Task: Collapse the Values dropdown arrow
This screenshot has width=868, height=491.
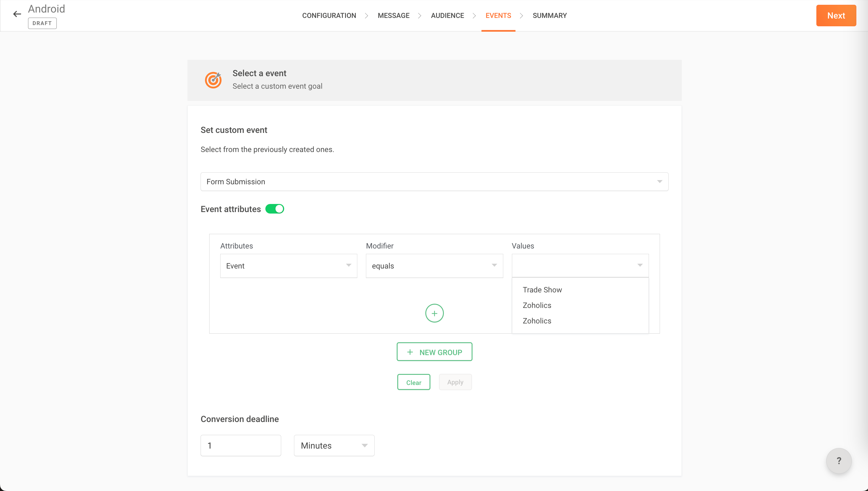Action: 640,266
